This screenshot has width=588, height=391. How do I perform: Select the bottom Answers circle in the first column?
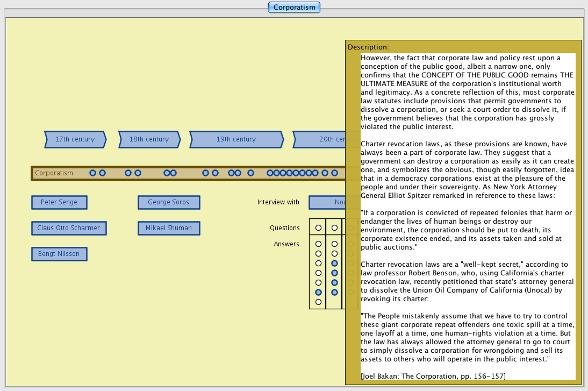pos(318,302)
